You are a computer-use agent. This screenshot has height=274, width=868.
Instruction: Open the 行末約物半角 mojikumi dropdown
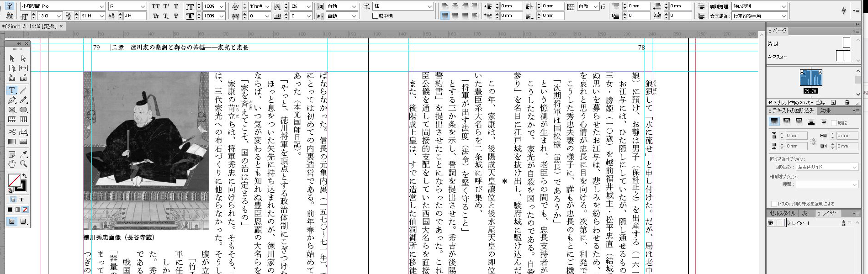coord(784,16)
